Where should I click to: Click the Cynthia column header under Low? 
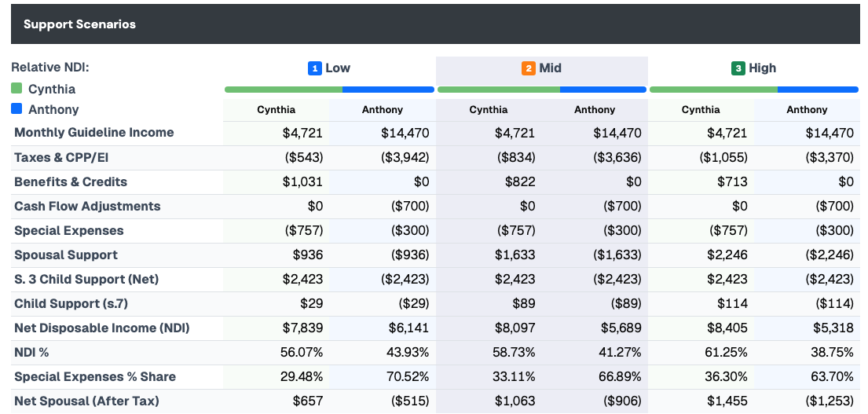[277, 110]
